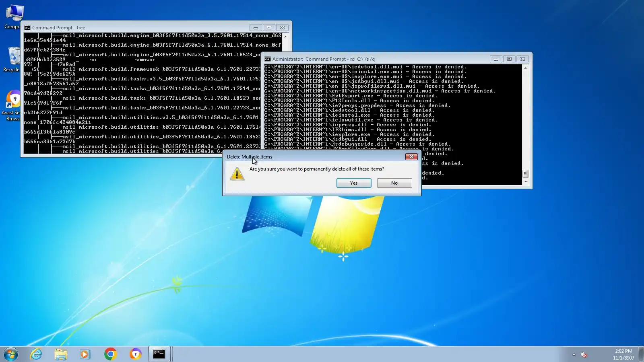Screen dimensions: 644x362
Task: Select the Recycle Bin desktop icon
Action: (12, 59)
